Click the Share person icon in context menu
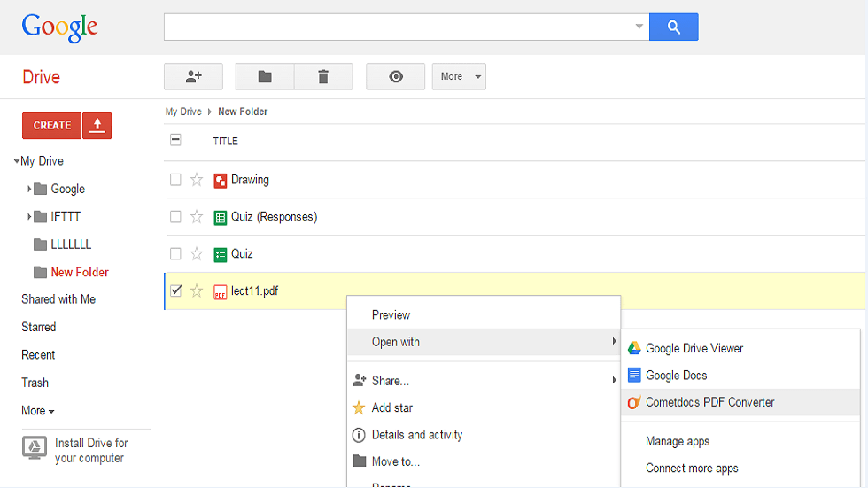This screenshot has height=488, width=868. click(360, 380)
